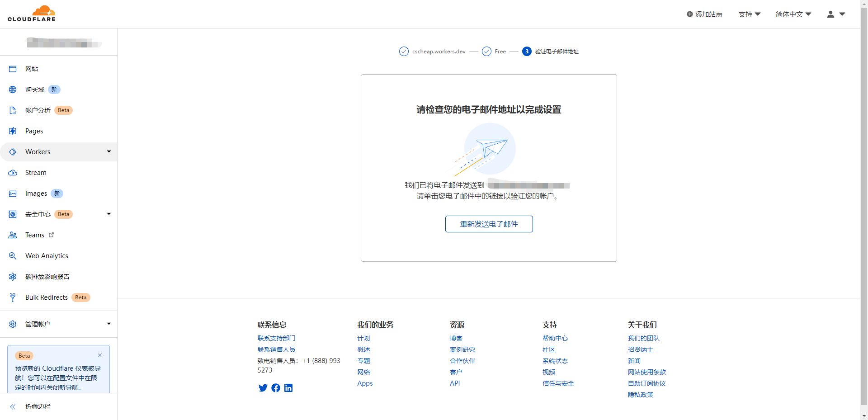Click the plus icon beside 添加站点
The image size is (868, 420).
[689, 14]
